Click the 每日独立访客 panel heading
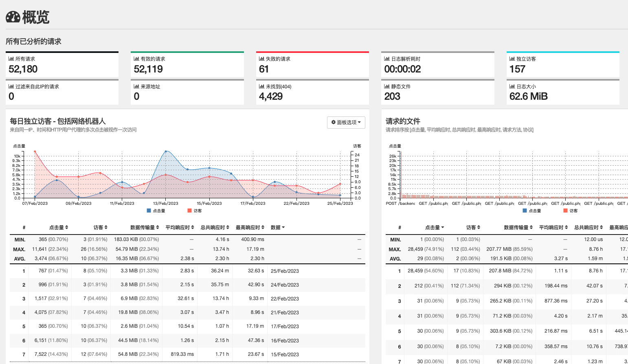 click(x=58, y=121)
